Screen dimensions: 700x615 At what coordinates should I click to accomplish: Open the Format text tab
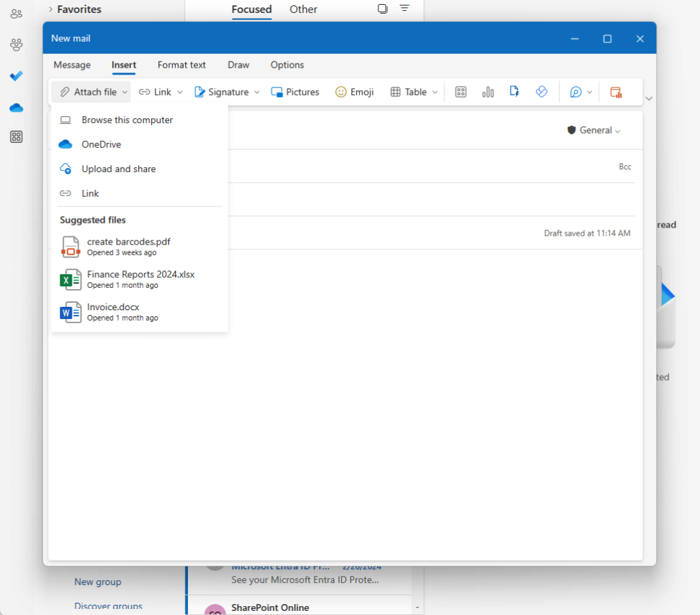coord(181,65)
